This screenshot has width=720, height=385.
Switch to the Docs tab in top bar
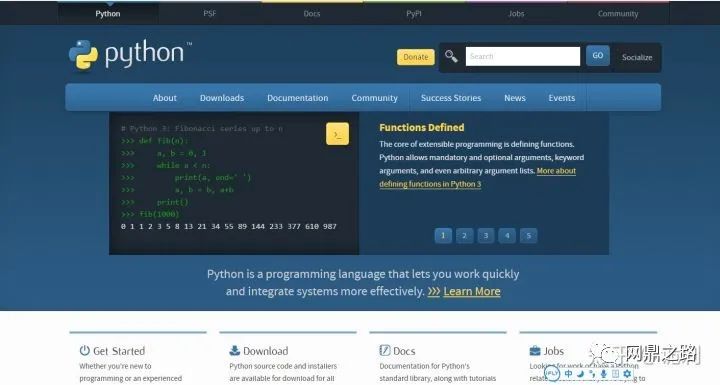point(312,14)
